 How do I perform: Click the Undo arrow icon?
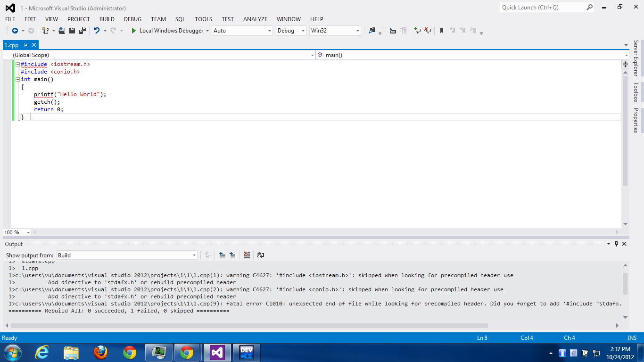point(96,31)
